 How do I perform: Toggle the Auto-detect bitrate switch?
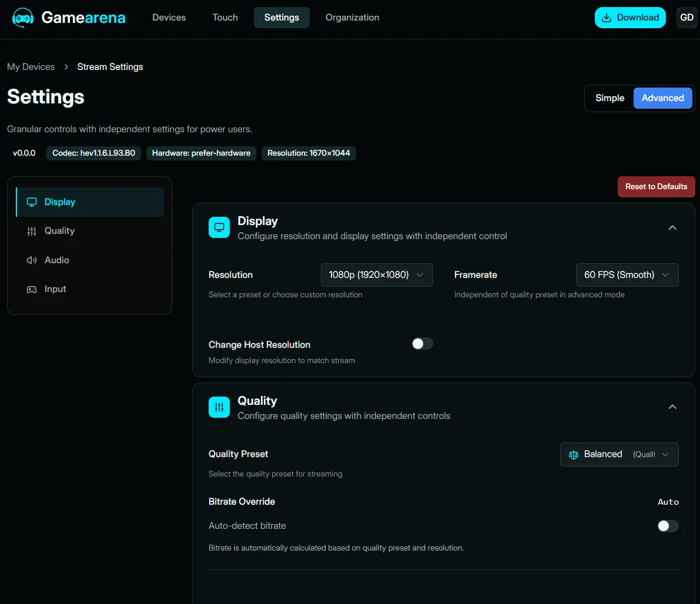click(x=668, y=526)
